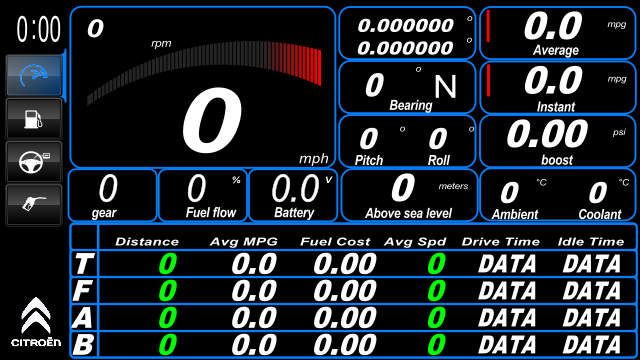This screenshot has width=640, height=360.
Task: Click the Idle Time DATA in row B
Action: click(592, 344)
